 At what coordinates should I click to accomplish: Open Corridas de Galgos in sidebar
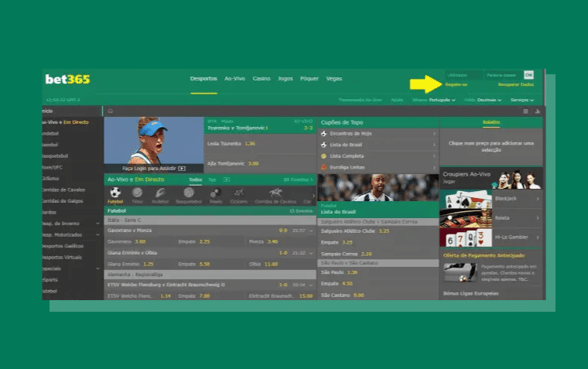[72, 201]
